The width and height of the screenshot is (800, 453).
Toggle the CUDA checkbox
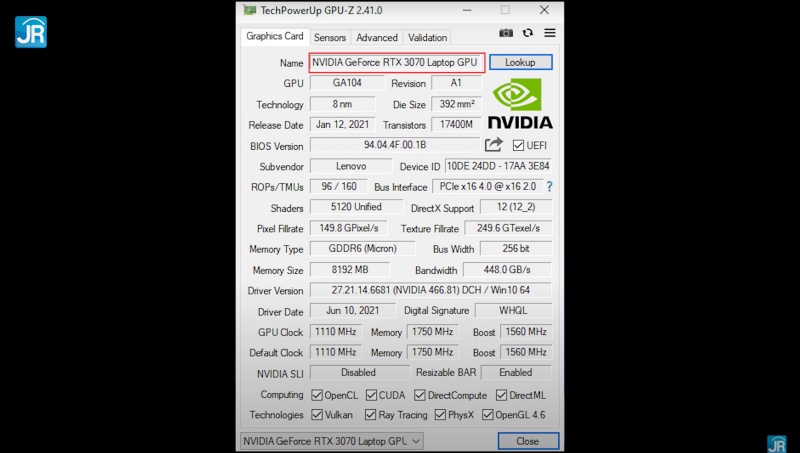click(x=371, y=395)
